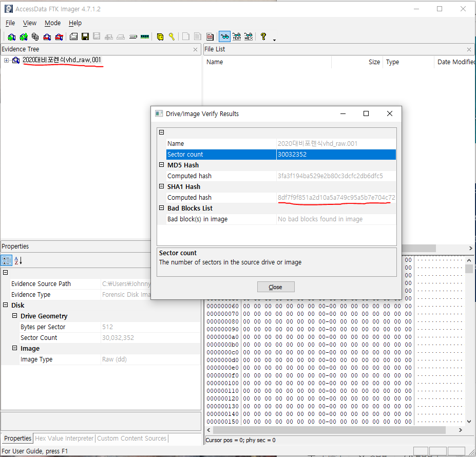Toggle the TEXT view mode button
Image resolution: width=476 pixels, height=457 pixels.
(237, 37)
